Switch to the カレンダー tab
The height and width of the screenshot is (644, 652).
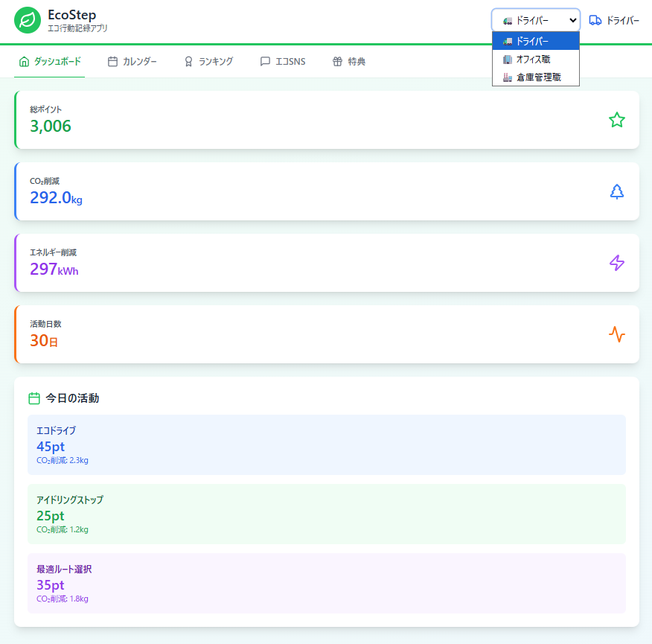132,62
